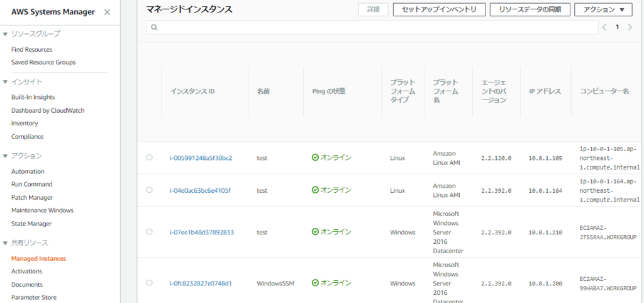Click agent version 2.2.120.0
This screenshot has width=644, height=303.
tap(496, 158)
